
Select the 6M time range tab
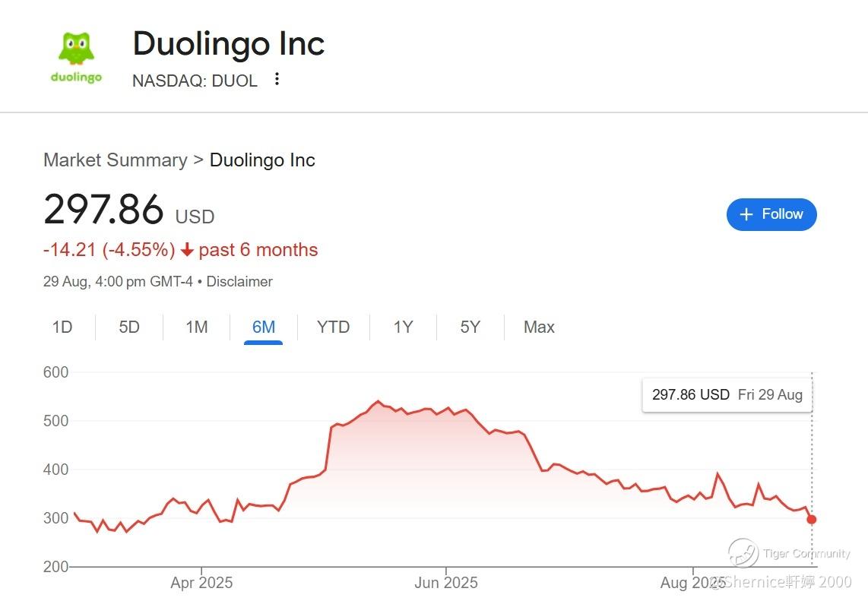264,327
